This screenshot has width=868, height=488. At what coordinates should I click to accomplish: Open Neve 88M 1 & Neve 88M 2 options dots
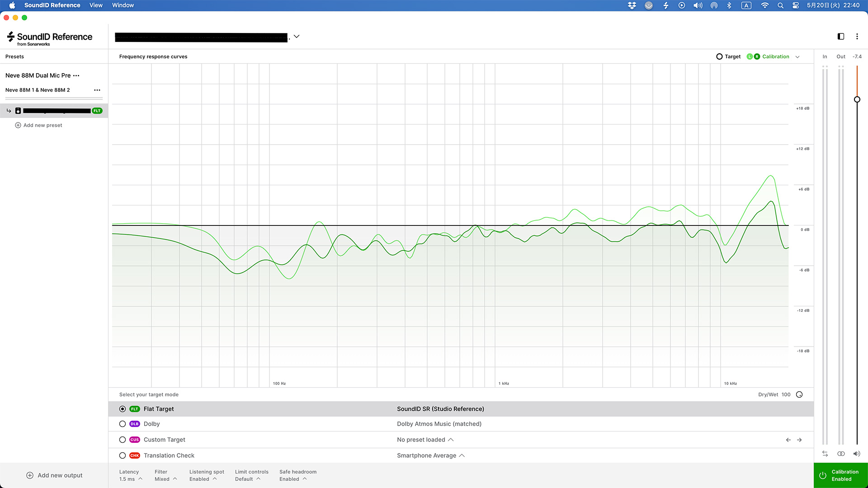[97, 90]
